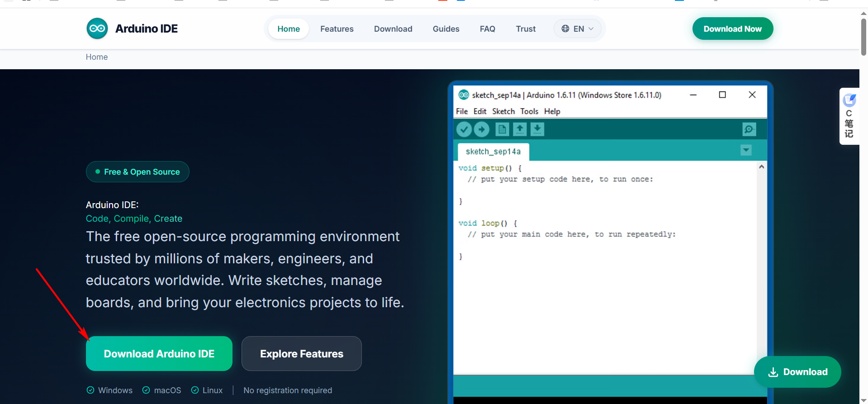Expand the EN language dropdown
Image resolution: width=868 pixels, height=404 pixels.
pos(578,29)
